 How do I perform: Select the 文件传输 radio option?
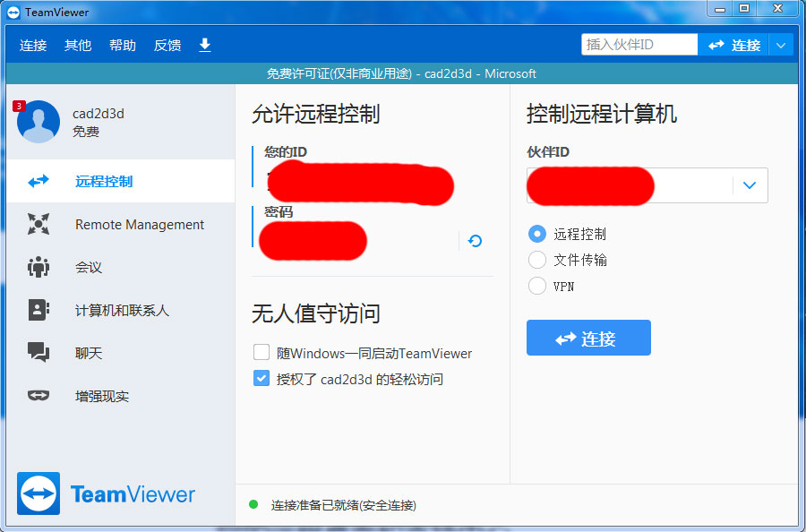(x=537, y=260)
